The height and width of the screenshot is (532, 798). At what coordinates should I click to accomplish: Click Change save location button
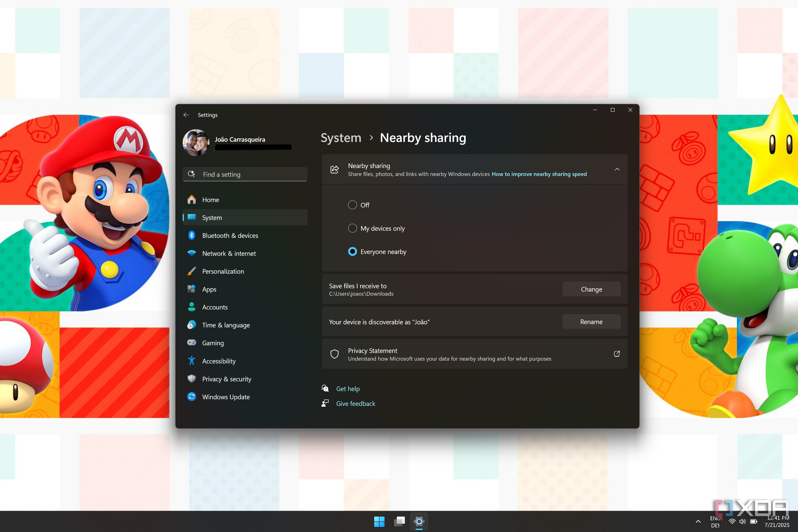tap(591, 289)
